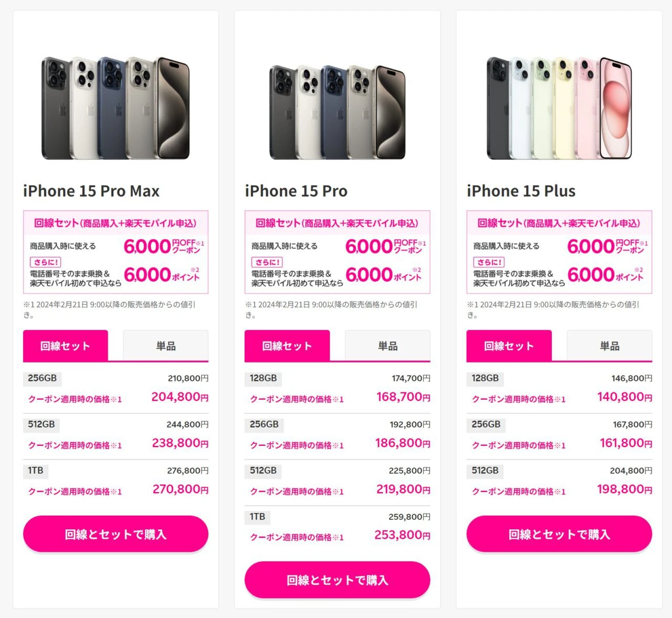Click 回線とセットで購入 for iPhone 15 Plus

tap(559, 534)
